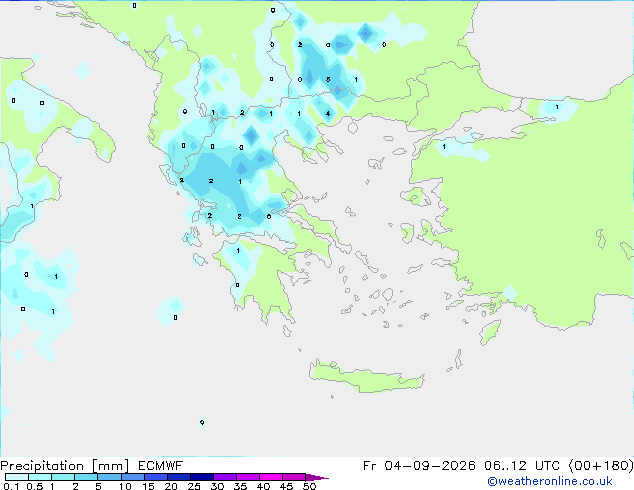This screenshot has height=490, width=634.
Task: Click the purple arrow tip past 50
Action: 317,477
